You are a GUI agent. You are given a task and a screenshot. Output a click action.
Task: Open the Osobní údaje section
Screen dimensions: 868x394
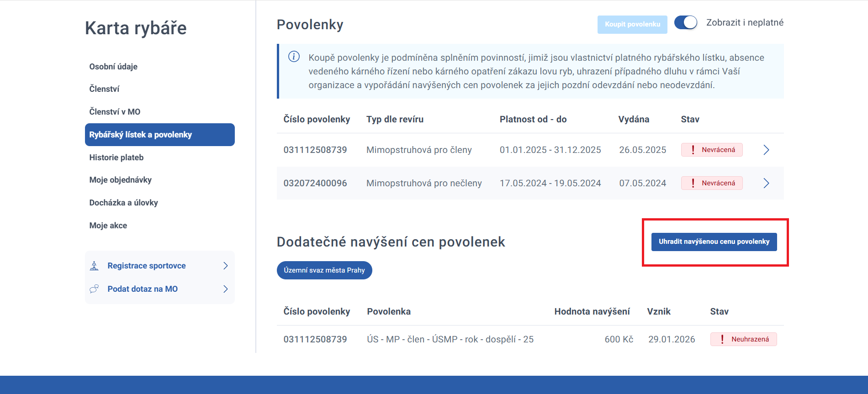coord(113,67)
